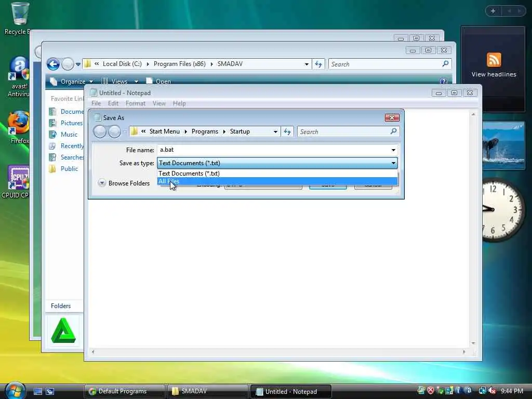Open Searches favorite link

coord(66,157)
